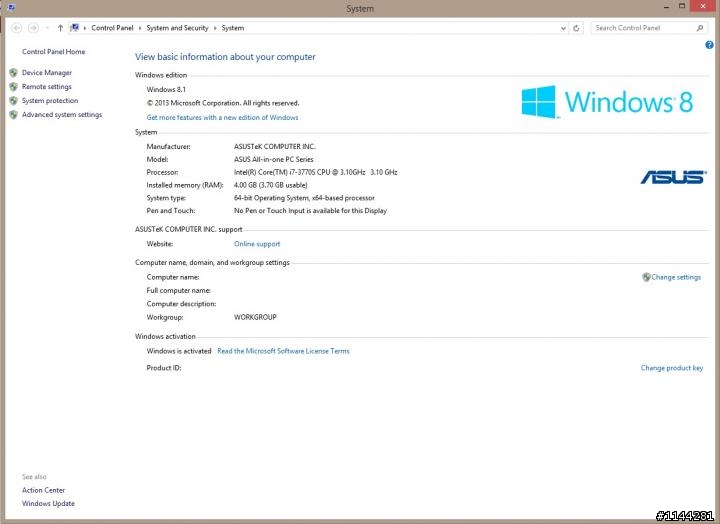Image resolution: width=720 pixels, height=524 pixels.
Task: Maximize the System window
Action: (682, 6)
